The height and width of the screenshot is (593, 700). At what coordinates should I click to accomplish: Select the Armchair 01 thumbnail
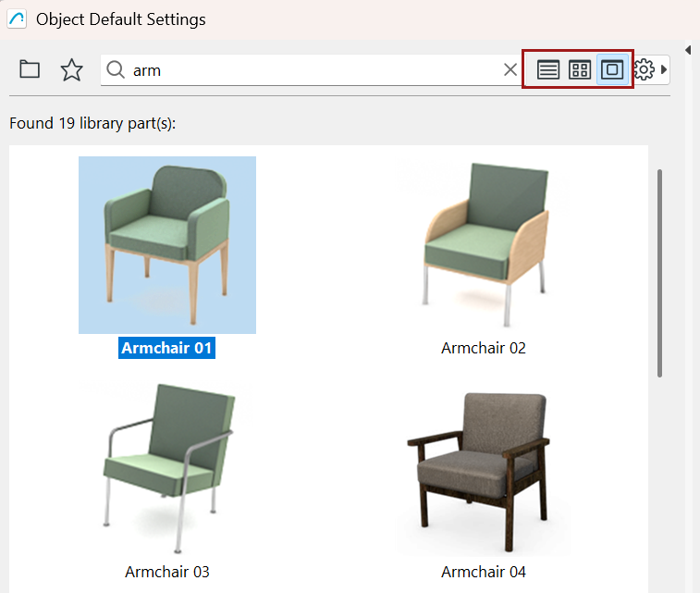pyautogui.click(x=167, y=245)
